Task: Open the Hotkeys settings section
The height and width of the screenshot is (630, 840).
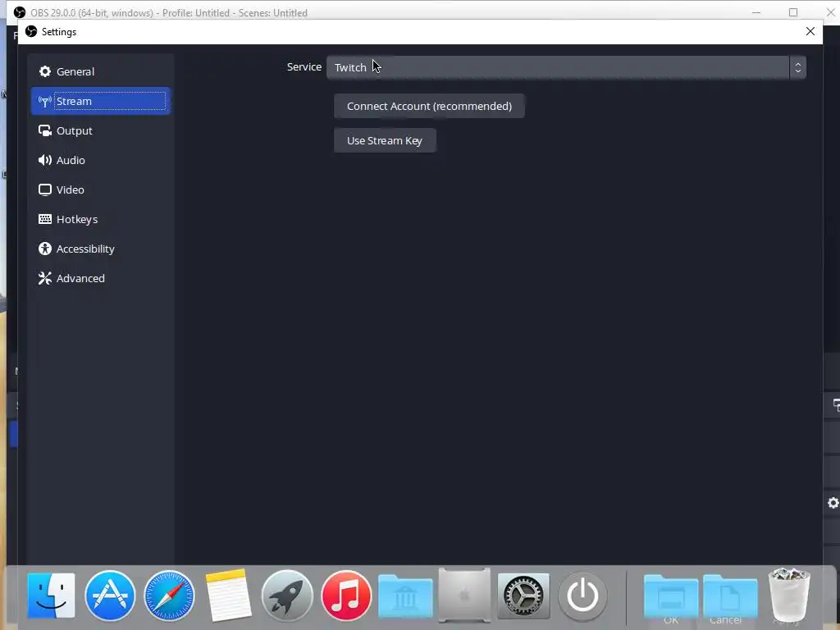Action: (101, 219)
